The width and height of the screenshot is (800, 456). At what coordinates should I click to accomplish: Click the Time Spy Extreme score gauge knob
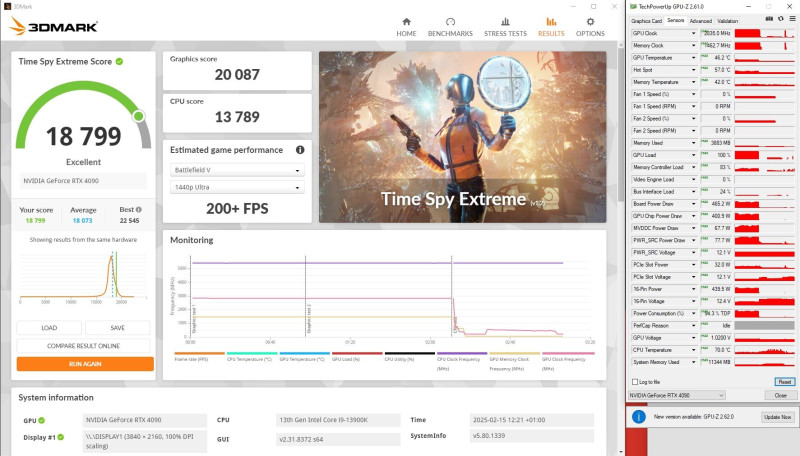coord(138,116)
